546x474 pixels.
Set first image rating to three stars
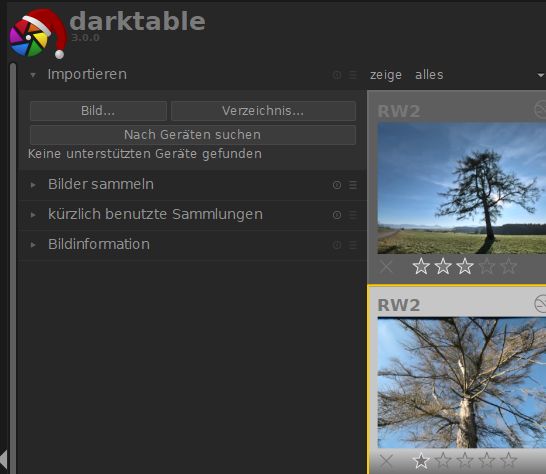click(465, 266)
